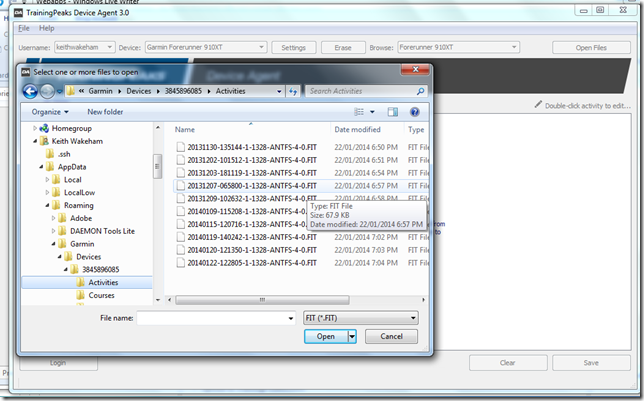Expand the Homegroup tree node
The width and height of the screenshot is (644, 401).
[x=34, y=128]
